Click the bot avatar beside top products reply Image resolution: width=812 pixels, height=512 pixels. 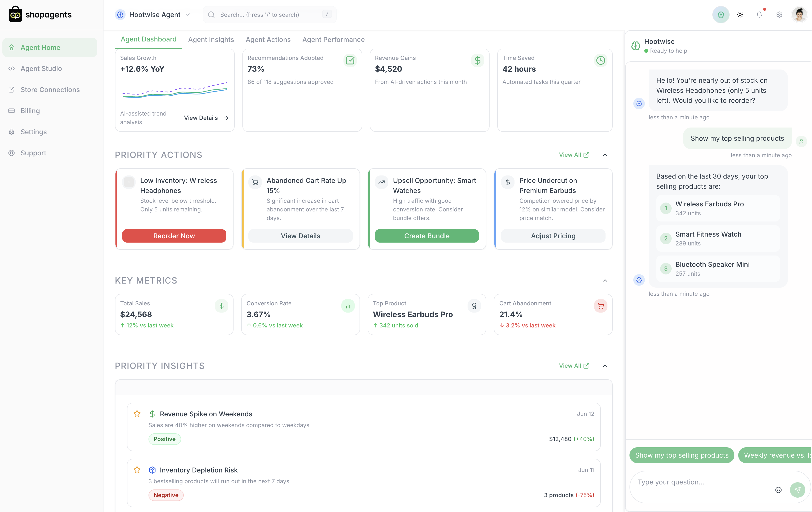639,280
